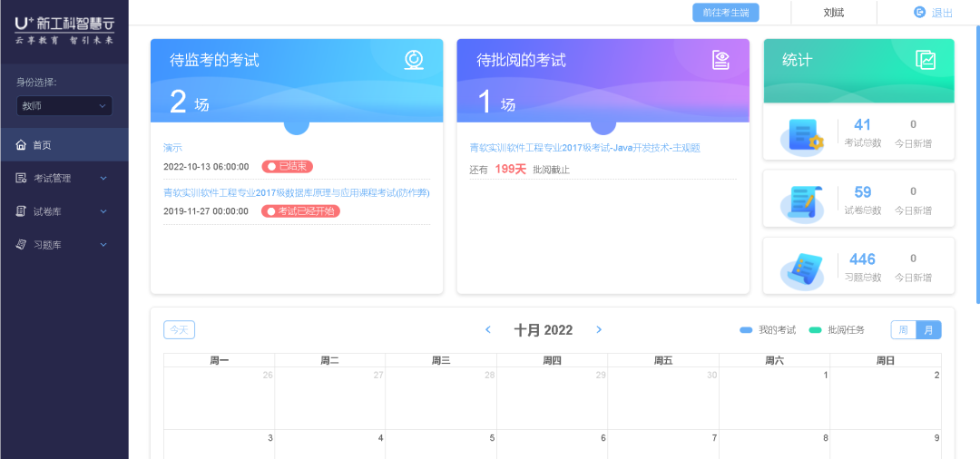Expand the 试卷库 menu chevron
Viewport: 980px width, 459px height.
(x=103, y=211)
